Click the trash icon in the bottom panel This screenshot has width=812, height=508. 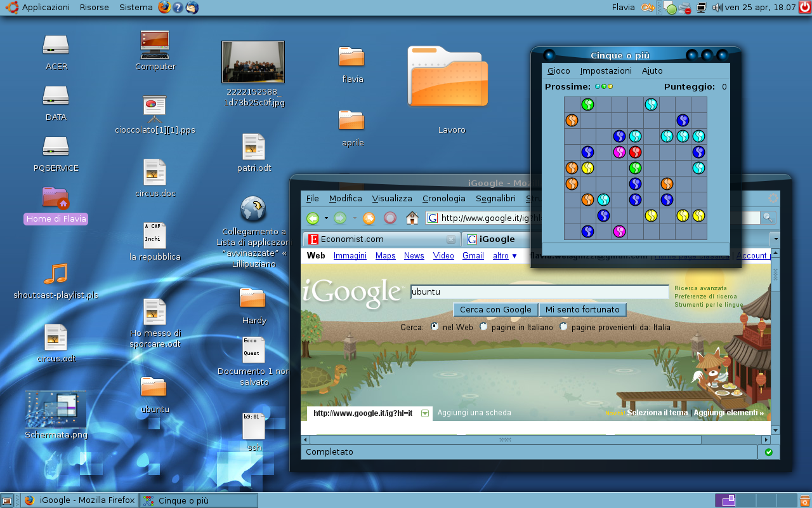806,500
